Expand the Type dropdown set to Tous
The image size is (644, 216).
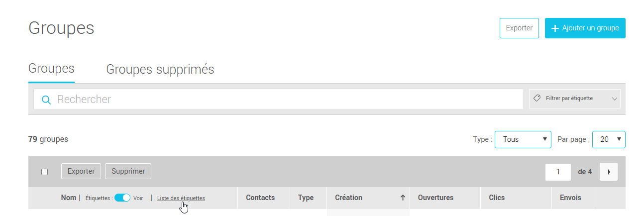[x=523, y=139]
